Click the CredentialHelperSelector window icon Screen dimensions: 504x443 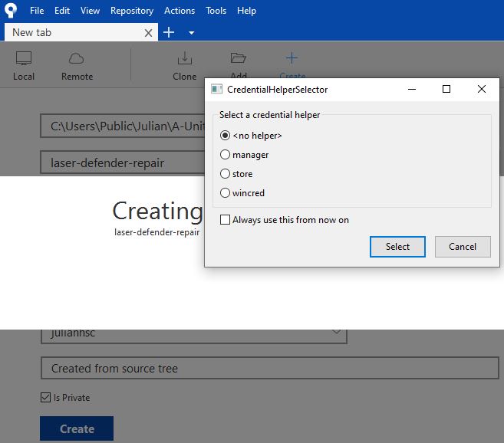pos(216,89)
